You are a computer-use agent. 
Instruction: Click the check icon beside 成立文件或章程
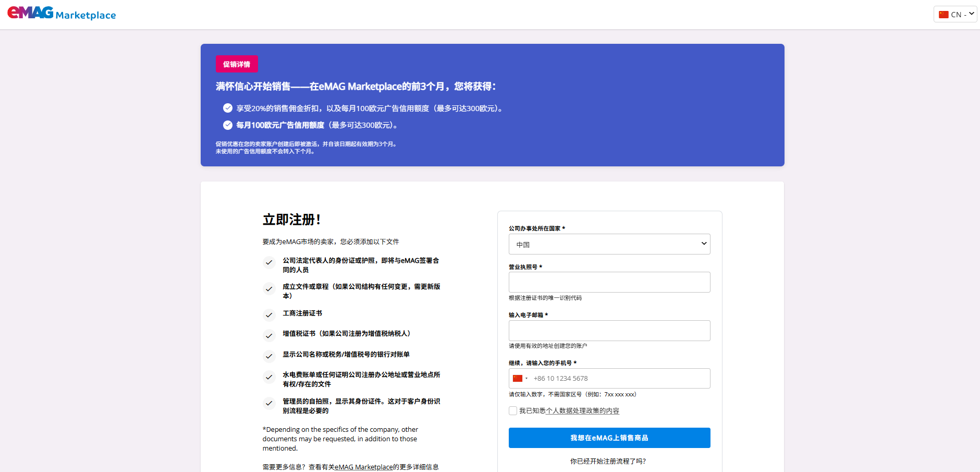click(x=269, y=288)
